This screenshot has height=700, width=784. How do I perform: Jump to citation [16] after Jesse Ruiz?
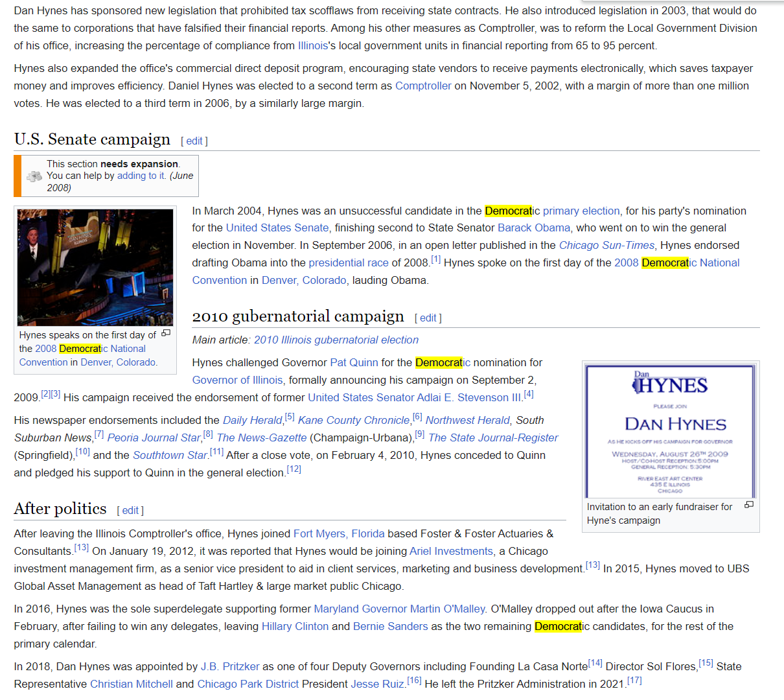(x=414, y=681)
